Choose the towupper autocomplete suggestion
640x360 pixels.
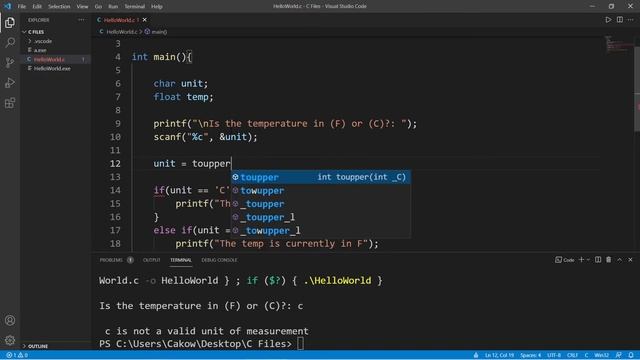[x=321, y=191]
